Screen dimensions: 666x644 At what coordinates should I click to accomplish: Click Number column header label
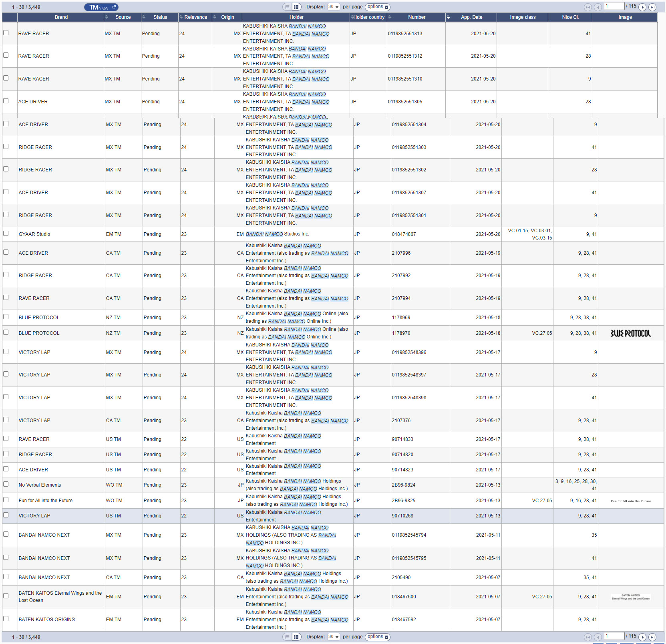(417, 17)
